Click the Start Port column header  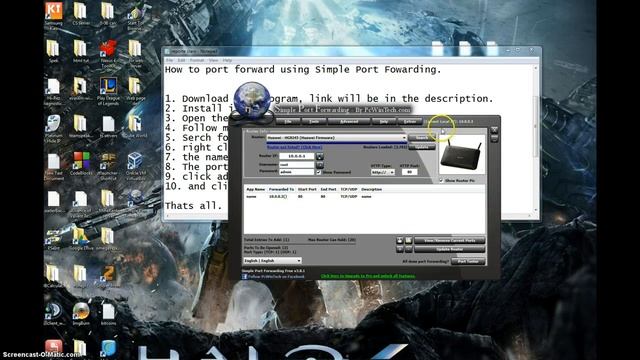(307, 189)
